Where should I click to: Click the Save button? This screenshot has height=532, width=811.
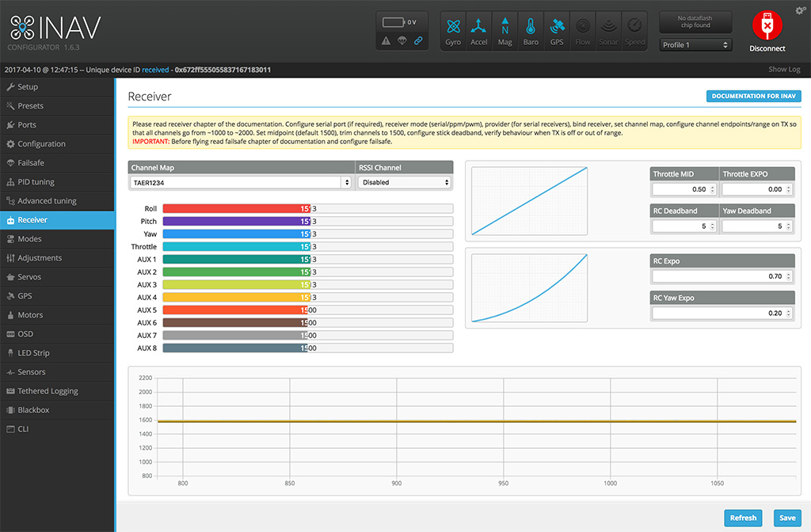tap(786, 518)
